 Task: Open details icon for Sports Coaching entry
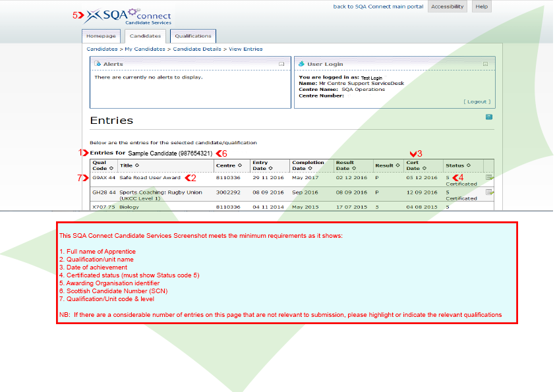489,192
